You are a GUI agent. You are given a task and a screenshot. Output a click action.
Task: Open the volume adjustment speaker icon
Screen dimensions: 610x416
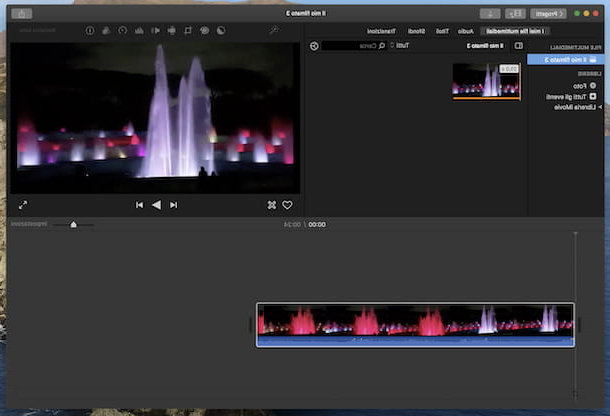(155, 30)
